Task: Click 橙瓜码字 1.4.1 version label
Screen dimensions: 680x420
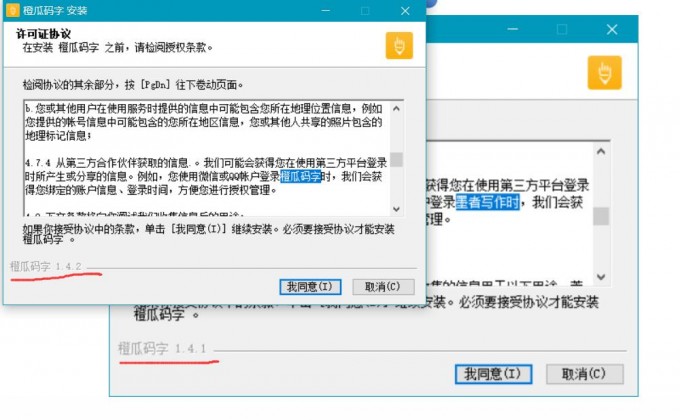Action: tap(162, 349)
